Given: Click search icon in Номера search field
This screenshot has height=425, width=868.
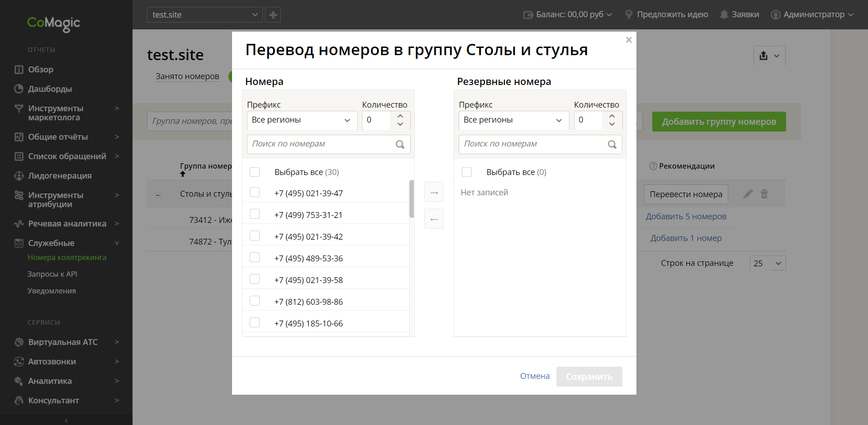Looking at the screenshot, I should (x=400, y=144).
